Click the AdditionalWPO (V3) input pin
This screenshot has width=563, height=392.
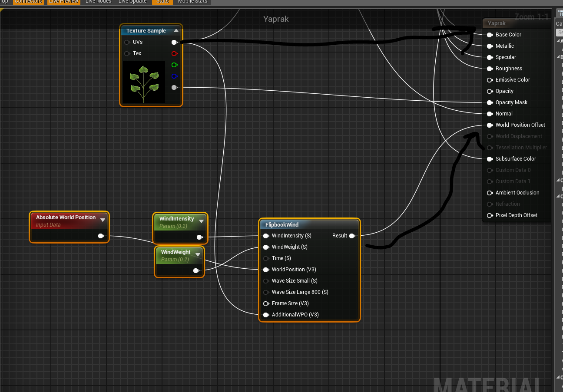pos(266,315)
